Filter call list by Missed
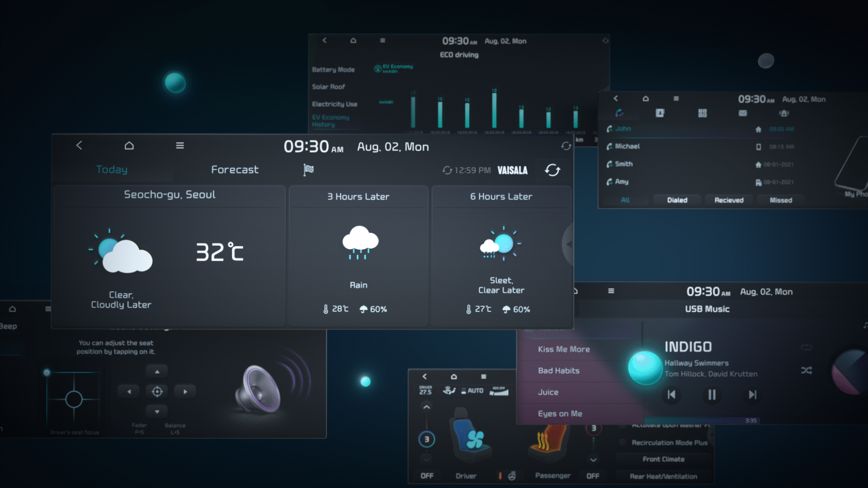This screenshot has height=488, width=868. [781, 200]
